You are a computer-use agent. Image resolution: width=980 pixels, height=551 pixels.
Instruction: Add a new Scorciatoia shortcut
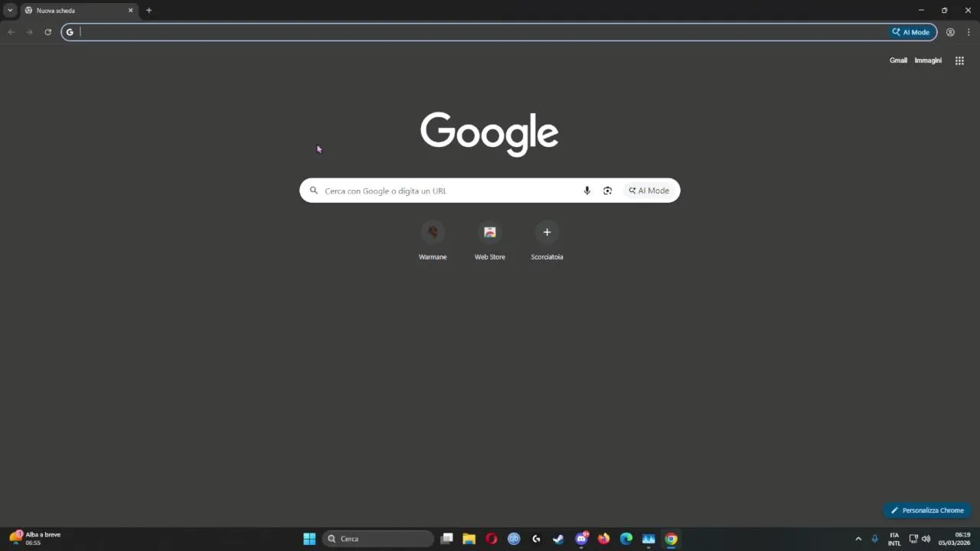[x=547, y=240]
